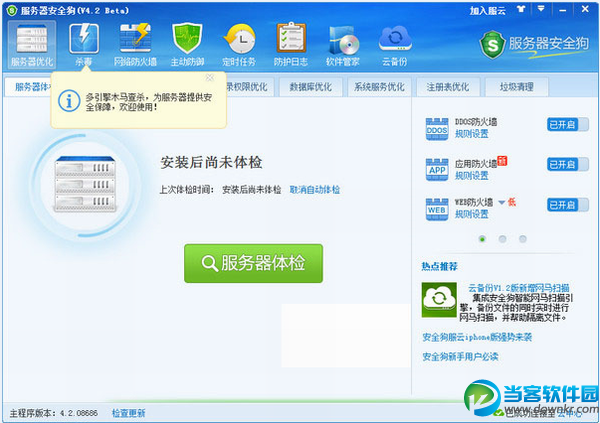Open DDOS防火墙 规则设置 link
The height and width of the screenshot is (423, 600).
click(x=471, y=134)
